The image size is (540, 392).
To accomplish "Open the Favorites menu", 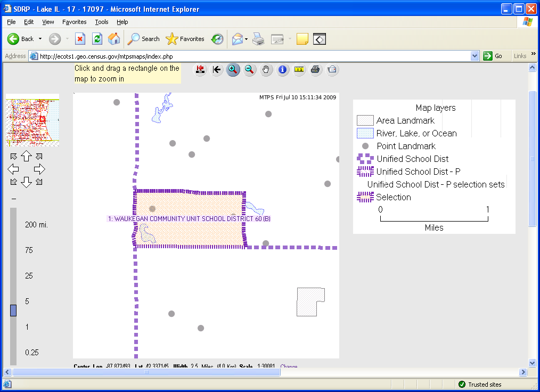I will point(75,22).
